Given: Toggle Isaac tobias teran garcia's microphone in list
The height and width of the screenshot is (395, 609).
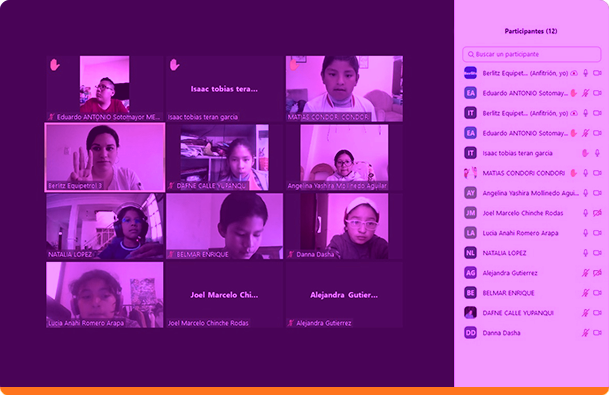Looking at the screenshot, I should [597, 153].
